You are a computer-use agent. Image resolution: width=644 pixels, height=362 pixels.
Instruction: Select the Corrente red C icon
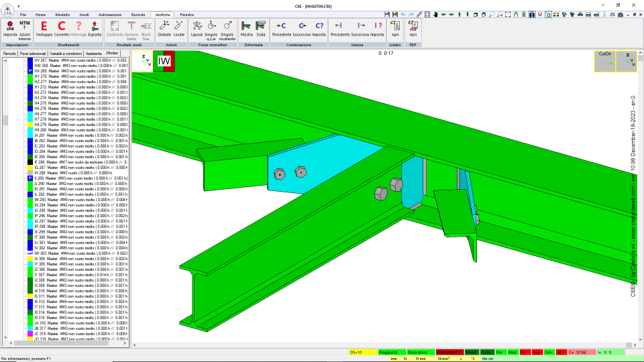61,29
